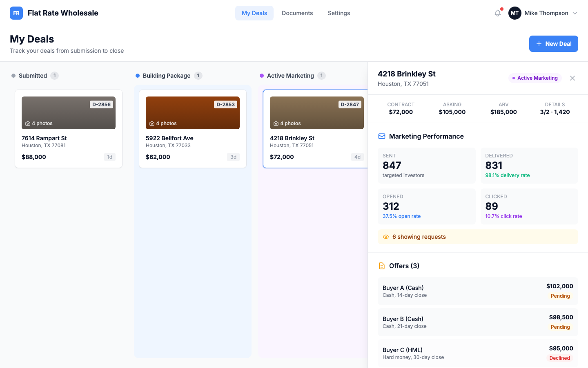The height and width of the screenshot is (368, 588).
Task: Open the 5922 Bellfort Ave deal card
Action: tap(192, 128)
